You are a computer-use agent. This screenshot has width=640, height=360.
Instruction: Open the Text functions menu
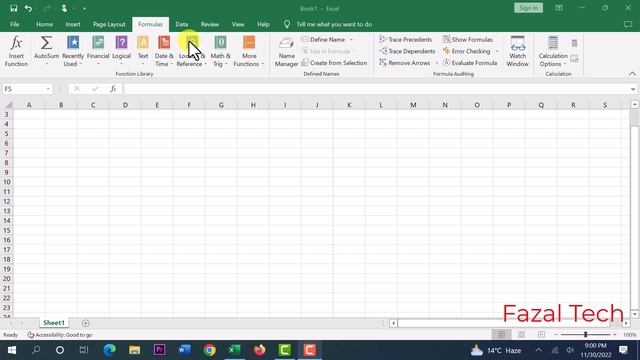(143, 51)
